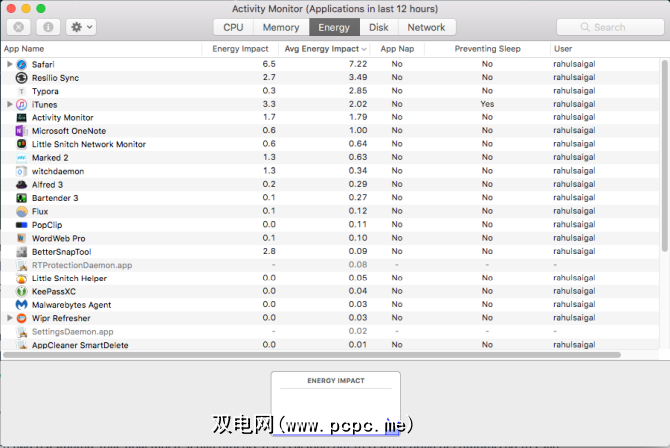Click the Bartender 3 icon
The height and width of the screenshot is (448, 670).
21,198
